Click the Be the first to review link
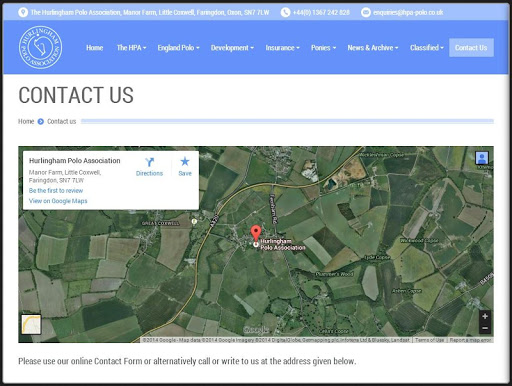Viewport: 512px width, 386px height. tap(56, 191)
